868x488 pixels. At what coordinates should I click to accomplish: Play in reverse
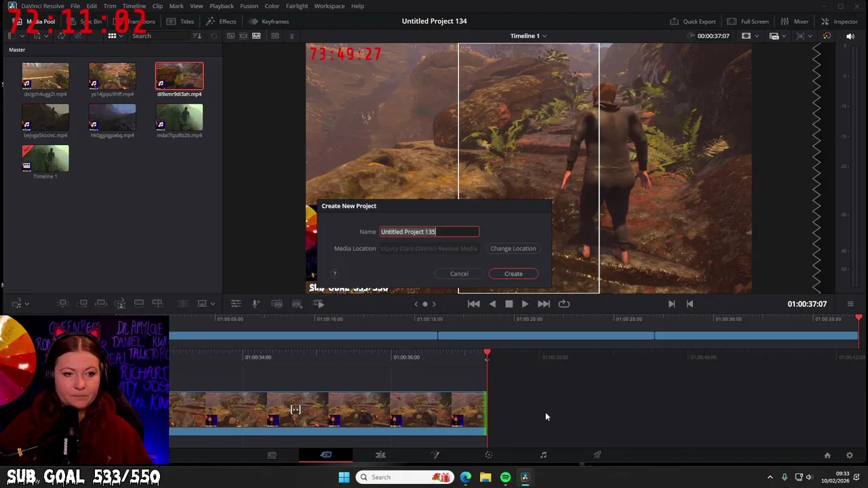tap(492, 304)
